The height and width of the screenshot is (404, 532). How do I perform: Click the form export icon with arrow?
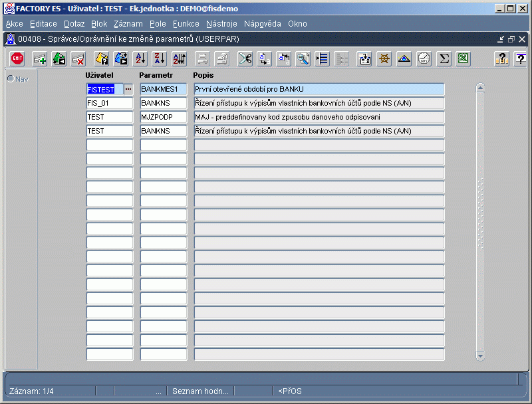point(364,58)
